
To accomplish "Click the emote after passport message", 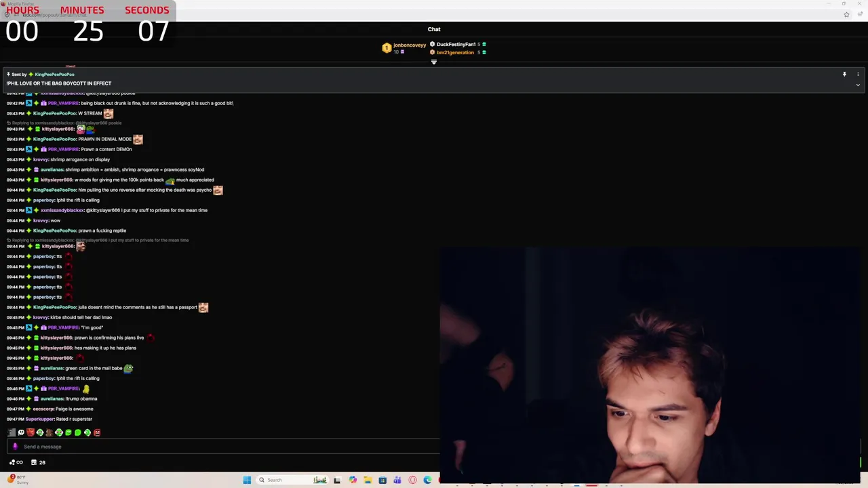I will click(x=203, y=307).
